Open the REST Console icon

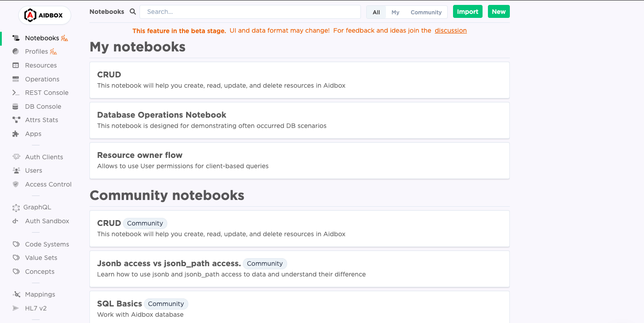click(x=16, y=93)
